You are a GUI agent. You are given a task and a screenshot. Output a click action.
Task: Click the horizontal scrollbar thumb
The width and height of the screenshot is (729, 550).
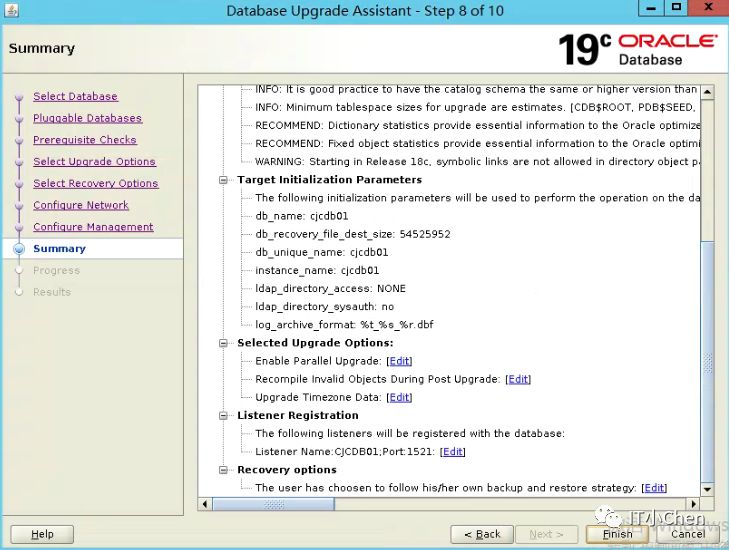coord(273,504)
